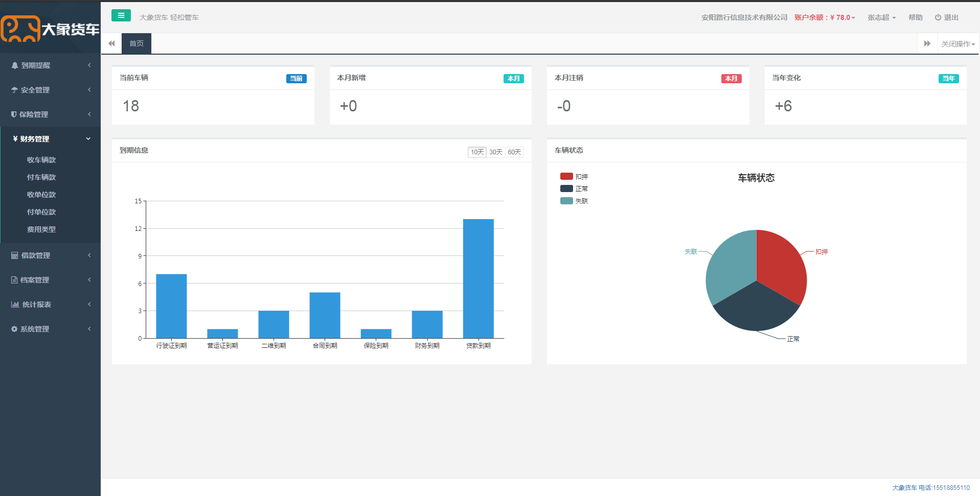980x496 pixels.
Task: Open the 收车辆款 submenu item
Action: pos(41,160)
